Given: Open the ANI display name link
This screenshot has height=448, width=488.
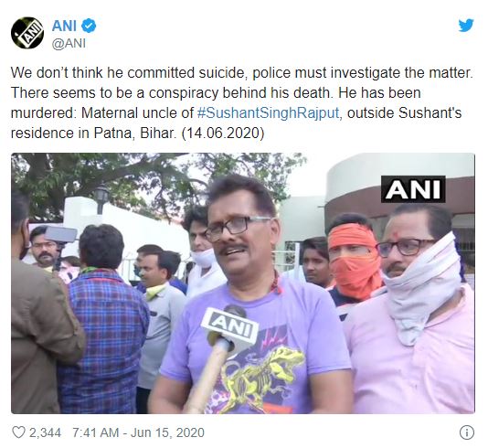Looking at the screenshot, I should tap(64, 26).
